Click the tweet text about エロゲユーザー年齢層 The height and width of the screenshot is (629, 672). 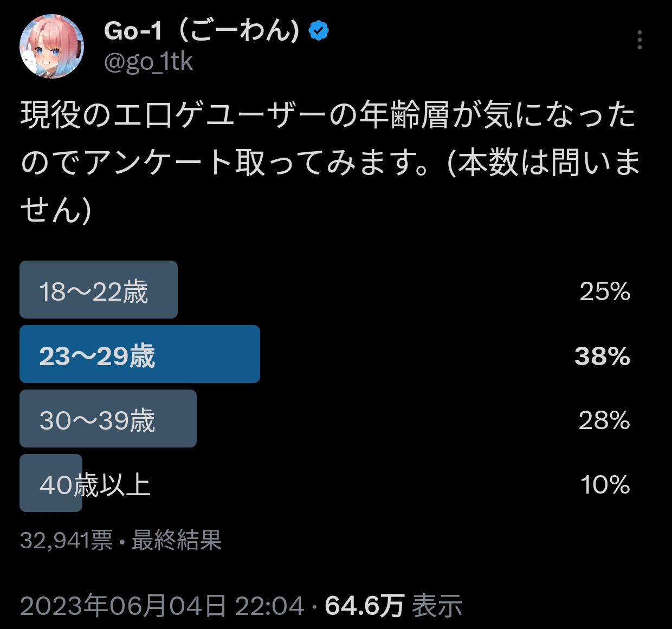pyautogui.click(x=329, y=161)
